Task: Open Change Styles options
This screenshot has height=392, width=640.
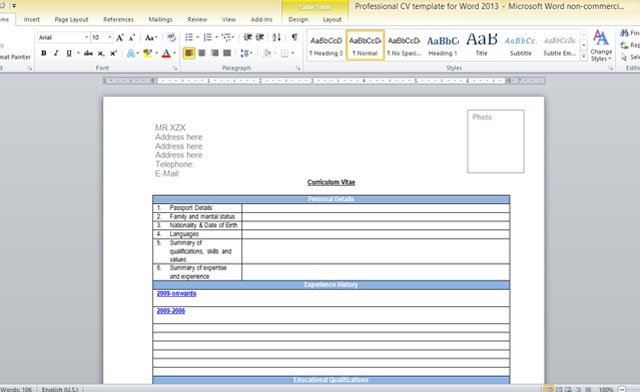Action: [601, 45]
